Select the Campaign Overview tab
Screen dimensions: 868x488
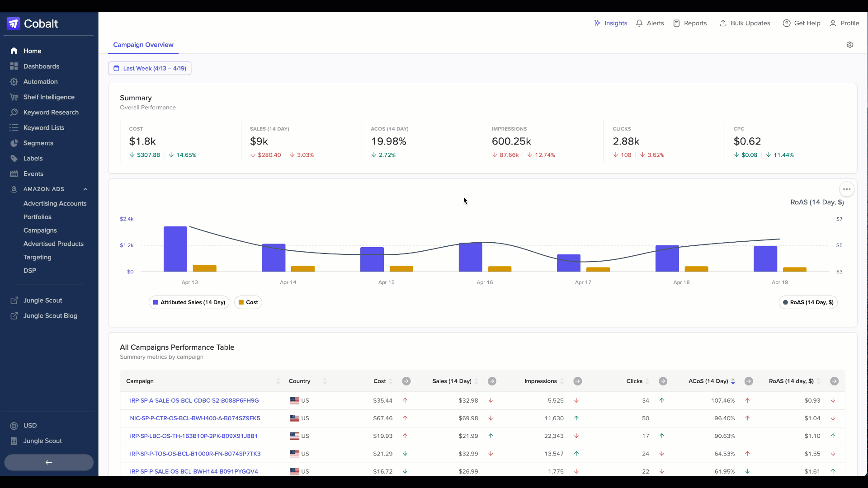click(x=143, y=45)
